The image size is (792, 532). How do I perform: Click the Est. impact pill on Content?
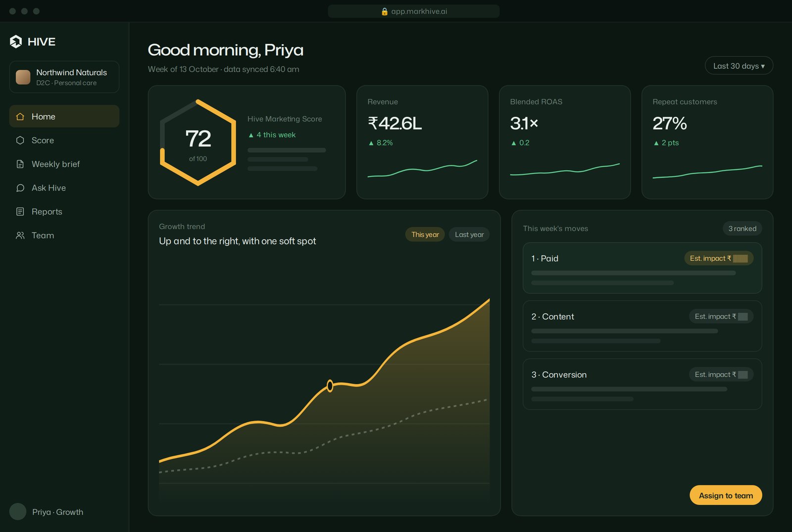pos(721,316)
